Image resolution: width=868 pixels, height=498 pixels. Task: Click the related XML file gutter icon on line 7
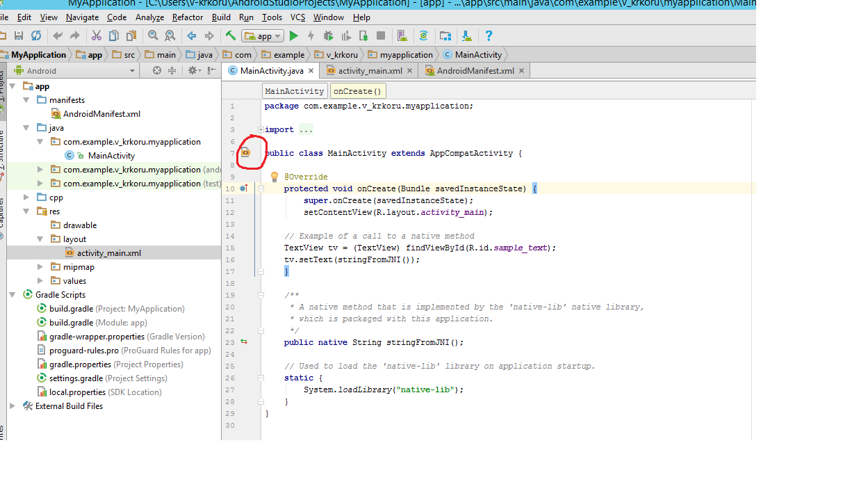(x=245, y=153)
